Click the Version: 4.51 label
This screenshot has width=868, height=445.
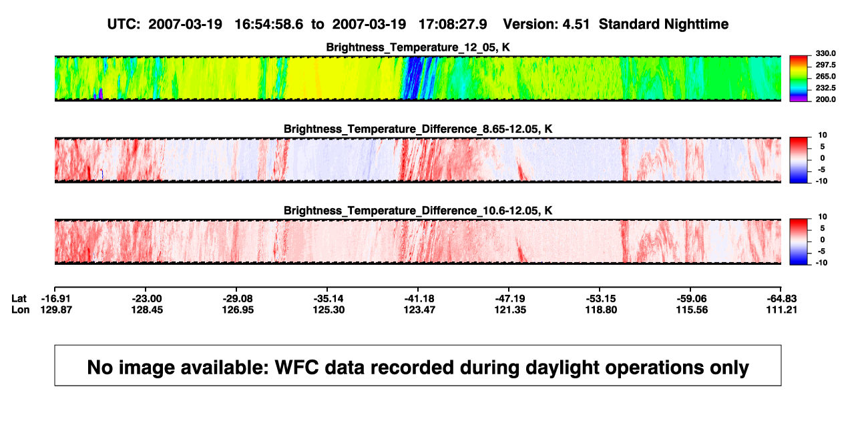coord(547,24)
